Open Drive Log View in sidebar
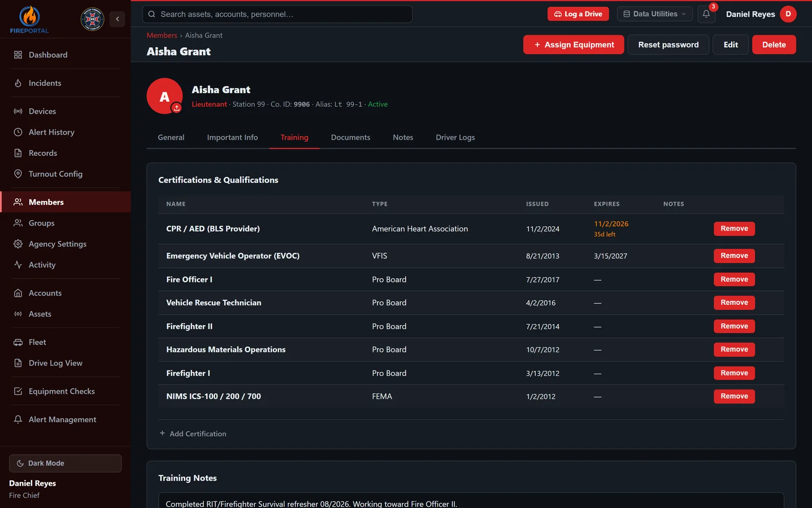 pyautogui.click(x=55, y=363)
